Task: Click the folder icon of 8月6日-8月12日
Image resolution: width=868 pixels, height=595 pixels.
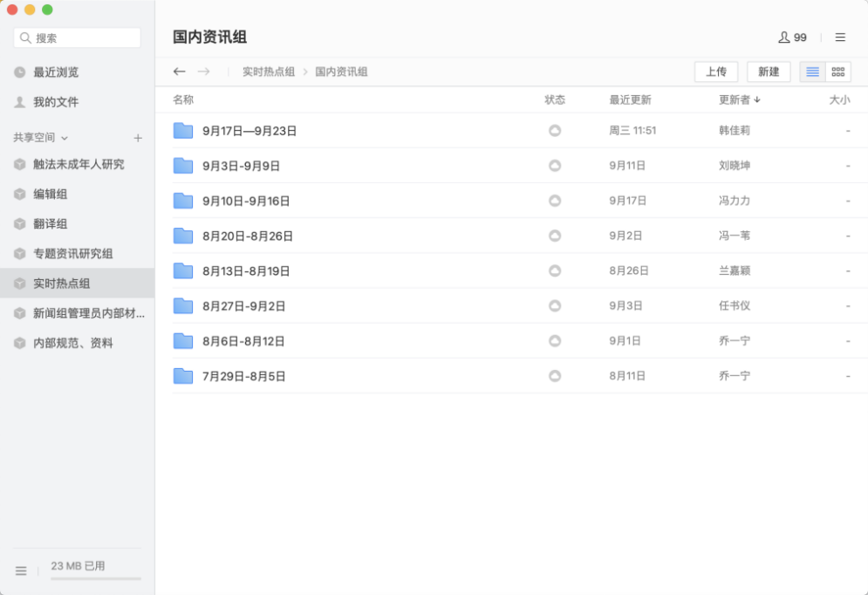Action: [x=183, y=341]
